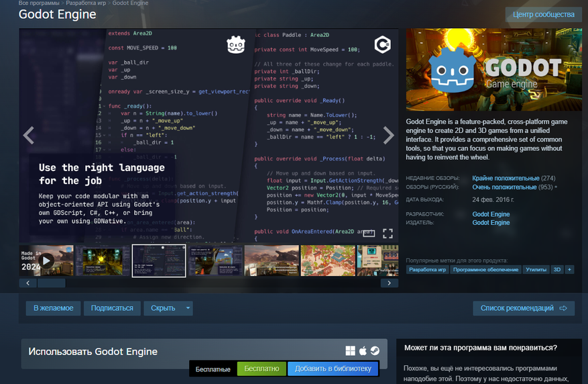Click Добавить в библиотеку button
This screenshot has height=384, width=588.
pyautogui.click(x=333, y=369)
